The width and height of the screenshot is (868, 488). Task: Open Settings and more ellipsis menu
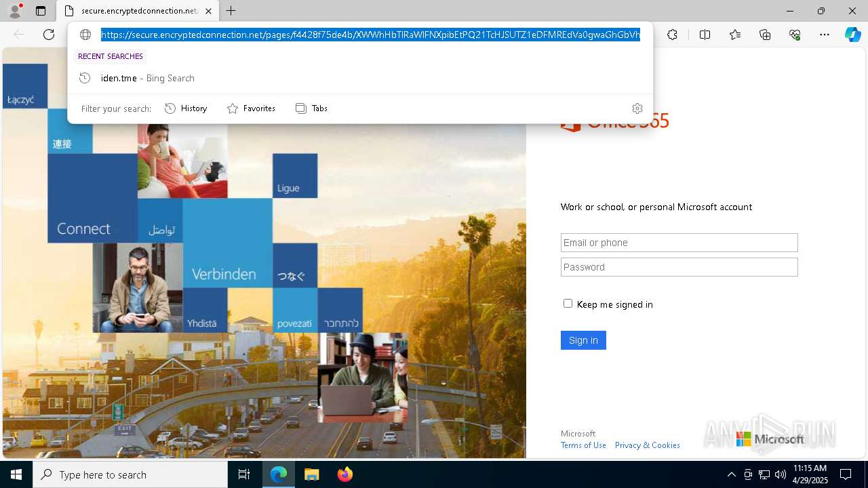[x=825, y=35]
